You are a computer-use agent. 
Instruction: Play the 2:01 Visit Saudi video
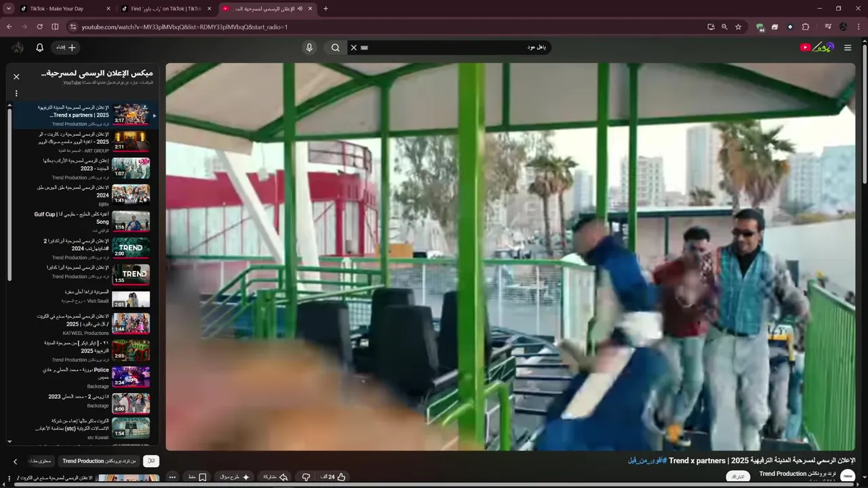(131, 299)
